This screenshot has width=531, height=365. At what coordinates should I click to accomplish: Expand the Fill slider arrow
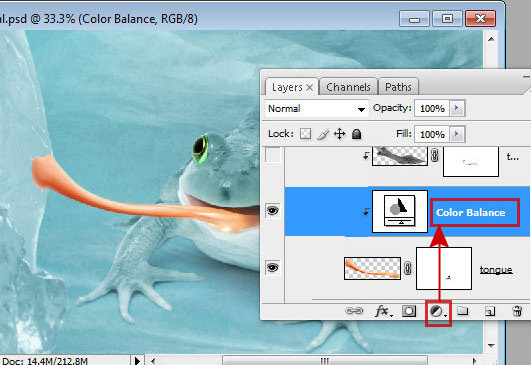click(457, 134)
